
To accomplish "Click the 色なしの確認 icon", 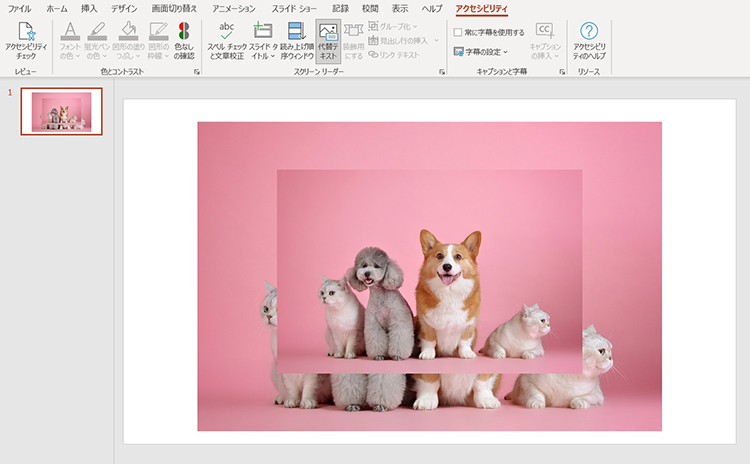I will 184,40.
